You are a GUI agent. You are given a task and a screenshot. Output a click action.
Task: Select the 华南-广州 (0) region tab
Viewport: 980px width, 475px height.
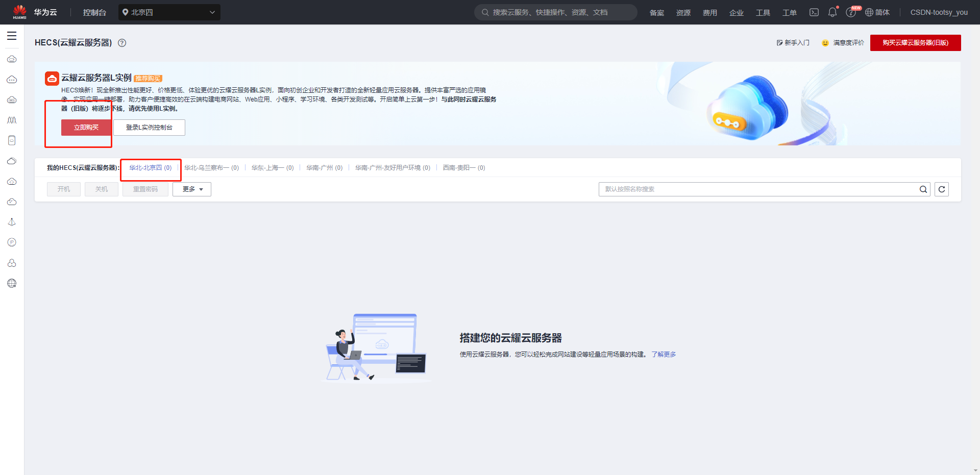click(x=325, y=168)
